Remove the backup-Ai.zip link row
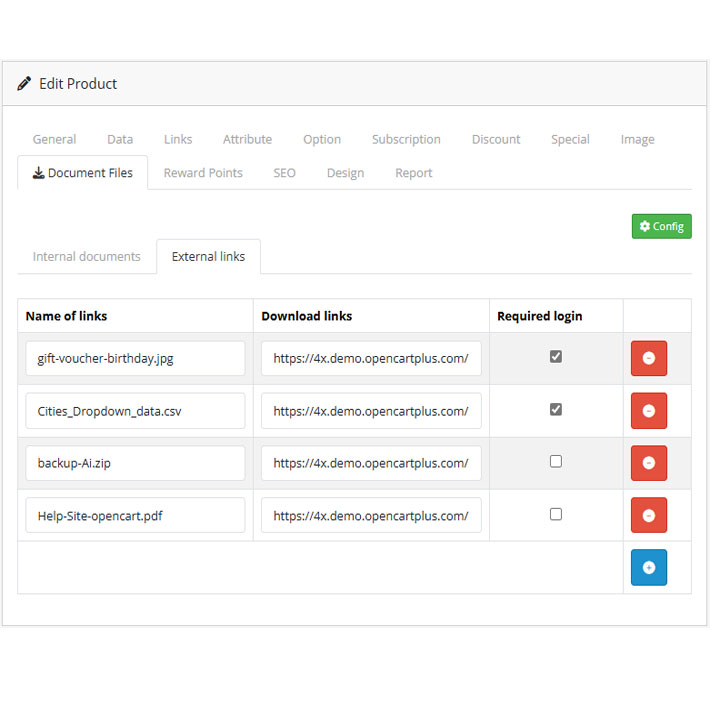Screen dimensions: 710x710 pos(648,463)
